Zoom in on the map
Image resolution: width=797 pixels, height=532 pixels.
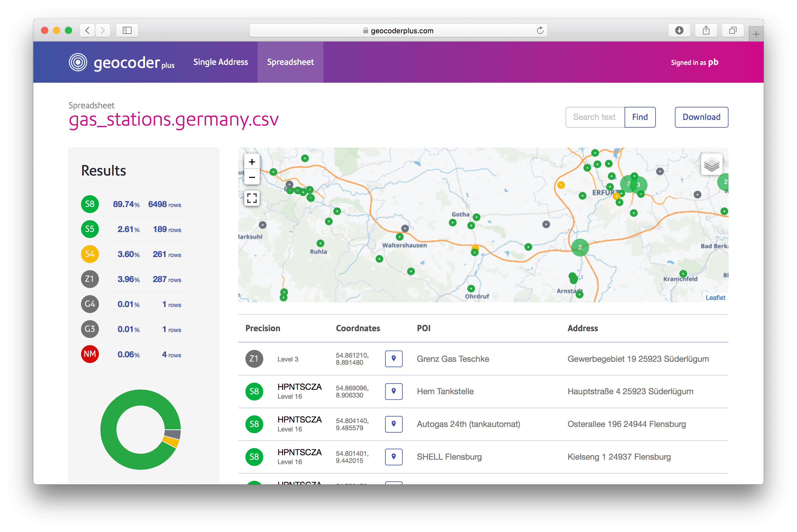point(252,162)
